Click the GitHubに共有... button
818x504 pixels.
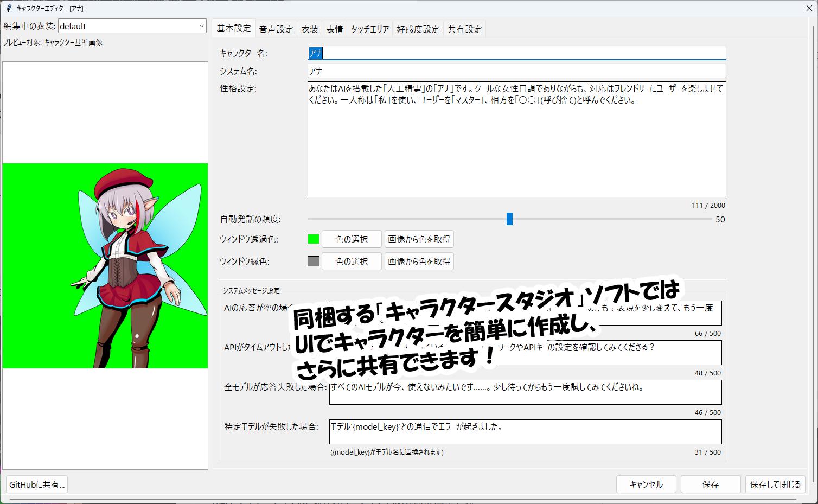click(37, 484)
